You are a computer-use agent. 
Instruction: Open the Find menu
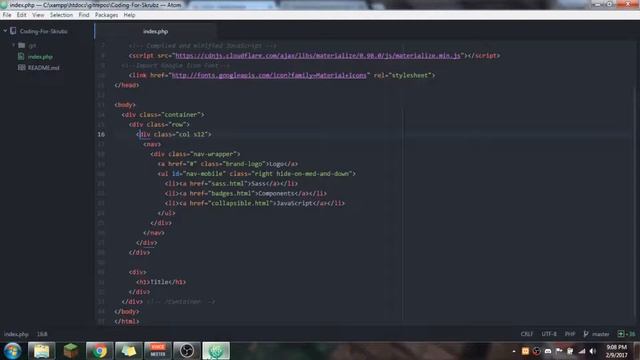pos(84,15)
